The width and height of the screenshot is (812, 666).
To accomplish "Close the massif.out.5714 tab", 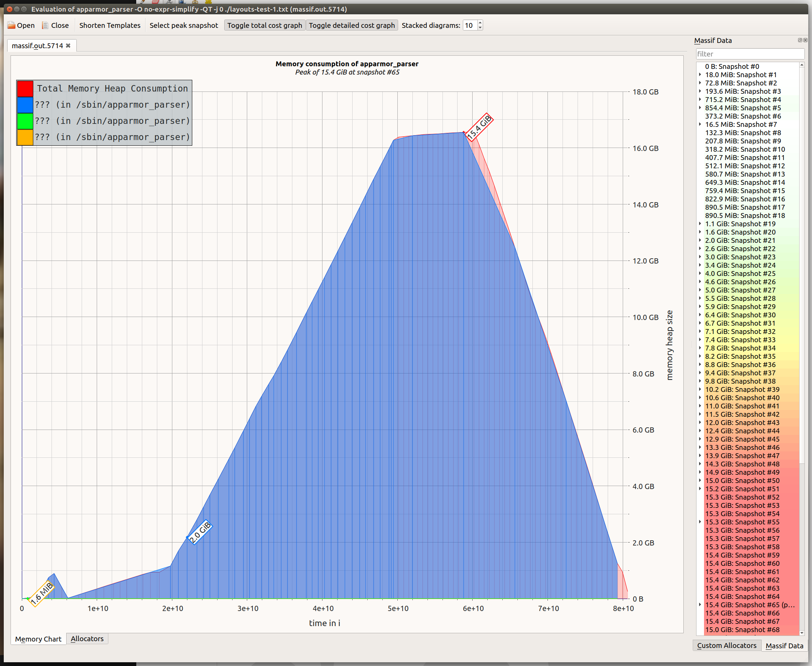I will point(68,46).
